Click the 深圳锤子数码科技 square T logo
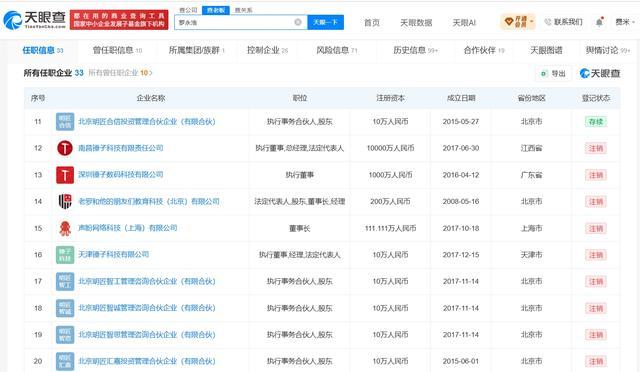The height and width of the screenshot is (372, 640). [64, 175]
